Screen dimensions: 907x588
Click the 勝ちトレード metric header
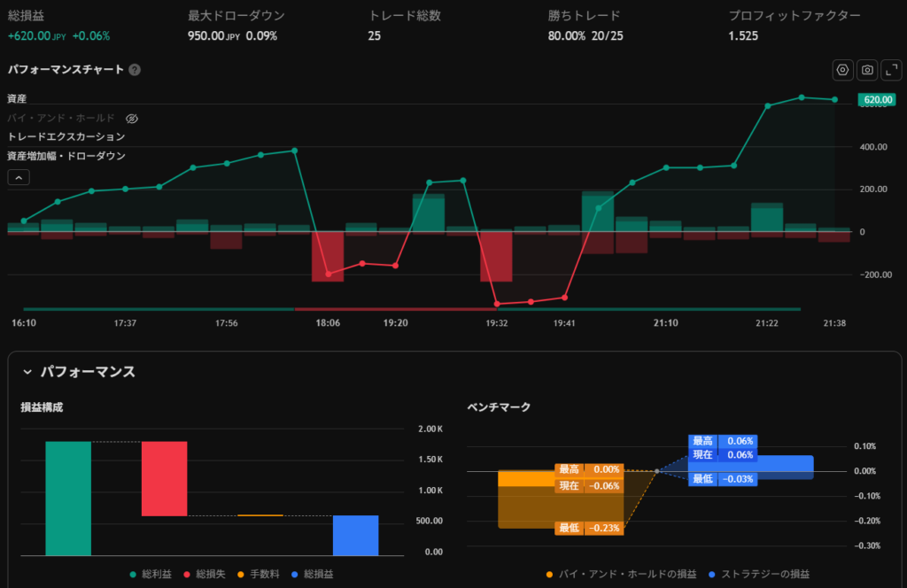[584, 16]
